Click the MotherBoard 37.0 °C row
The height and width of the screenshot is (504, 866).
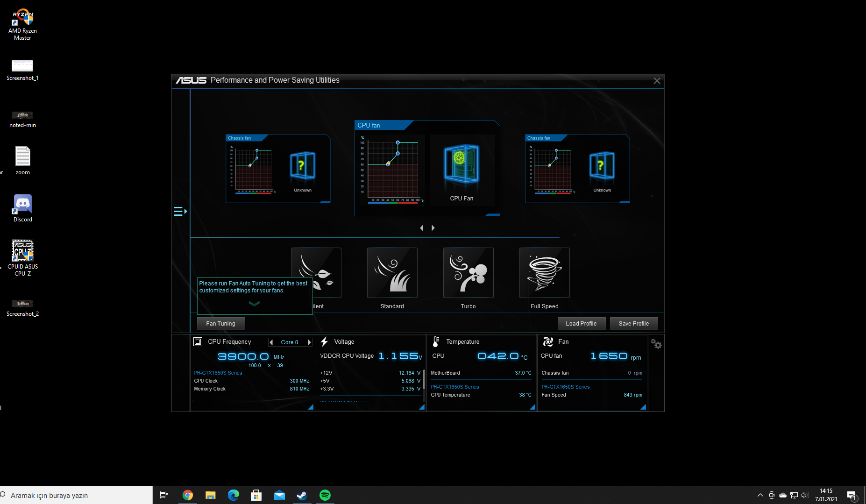pyautogui.click(x=481, y=373)
